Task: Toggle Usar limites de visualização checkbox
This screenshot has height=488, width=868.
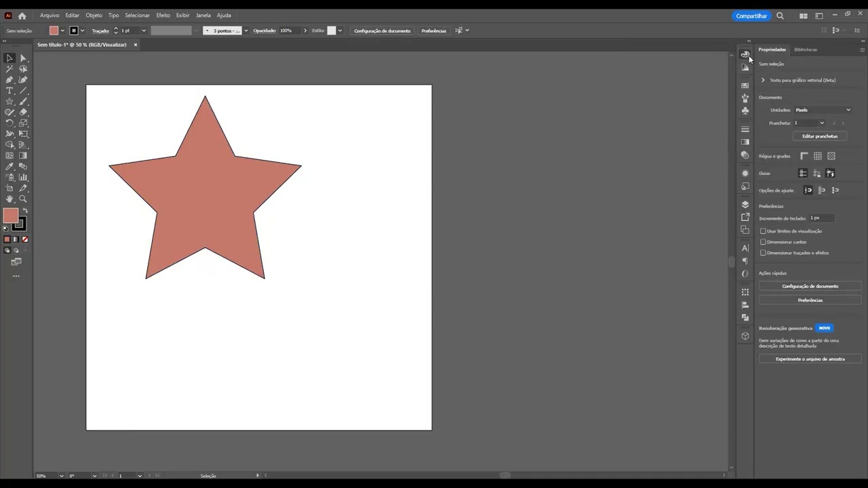Action: pyautogui.click(x=763, y=231)
